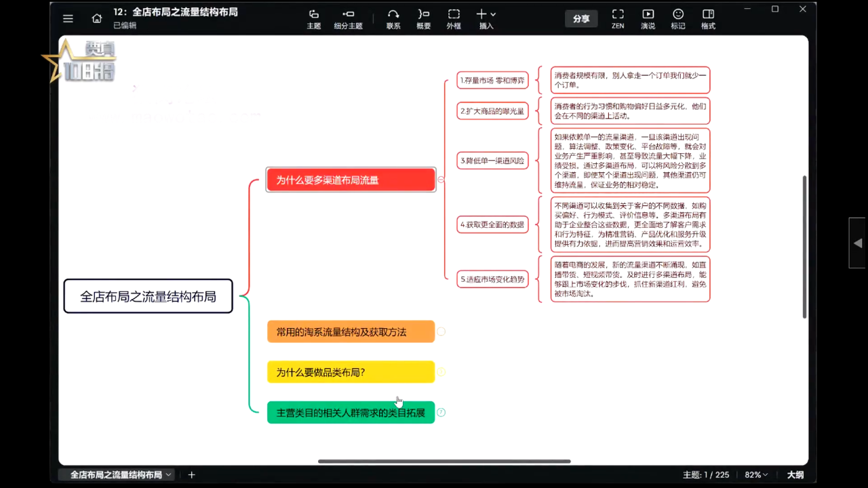
Task: Insert a subtopic (细分主题)
Action: [348, 18]
